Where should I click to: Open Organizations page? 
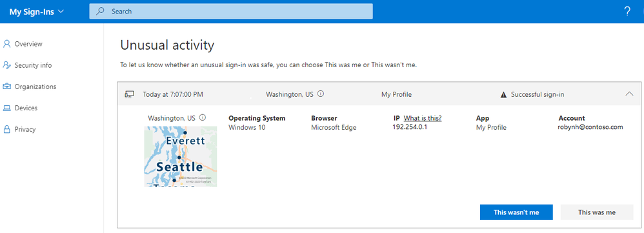tap(35, 86)
